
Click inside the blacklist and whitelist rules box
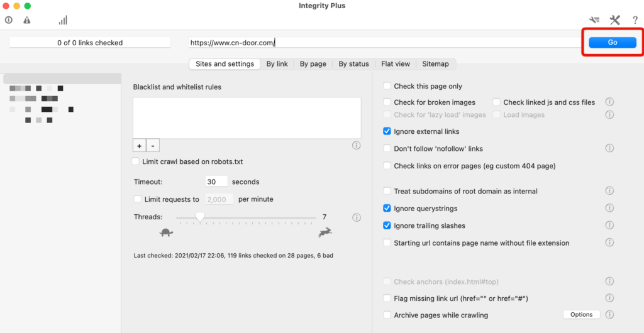[247, 117]
